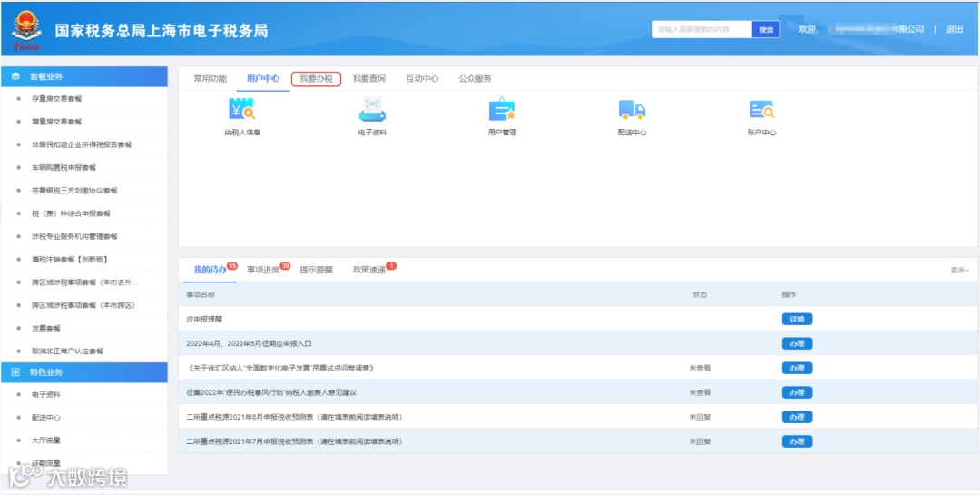Screen dimensions: 980x495
Task: Open 清税注销套餐【创新版】
Action: pyautogui.click(x=71, y=259)
